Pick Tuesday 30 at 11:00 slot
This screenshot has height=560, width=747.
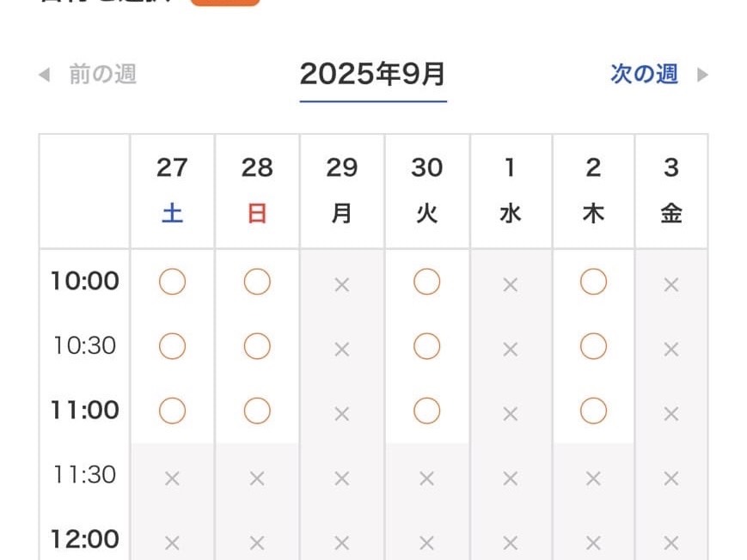coord(426,411)
